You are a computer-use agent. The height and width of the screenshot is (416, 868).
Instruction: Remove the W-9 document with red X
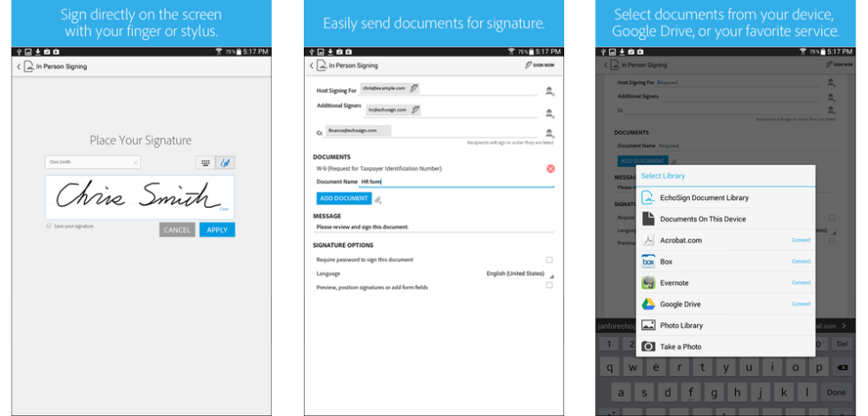550,168
